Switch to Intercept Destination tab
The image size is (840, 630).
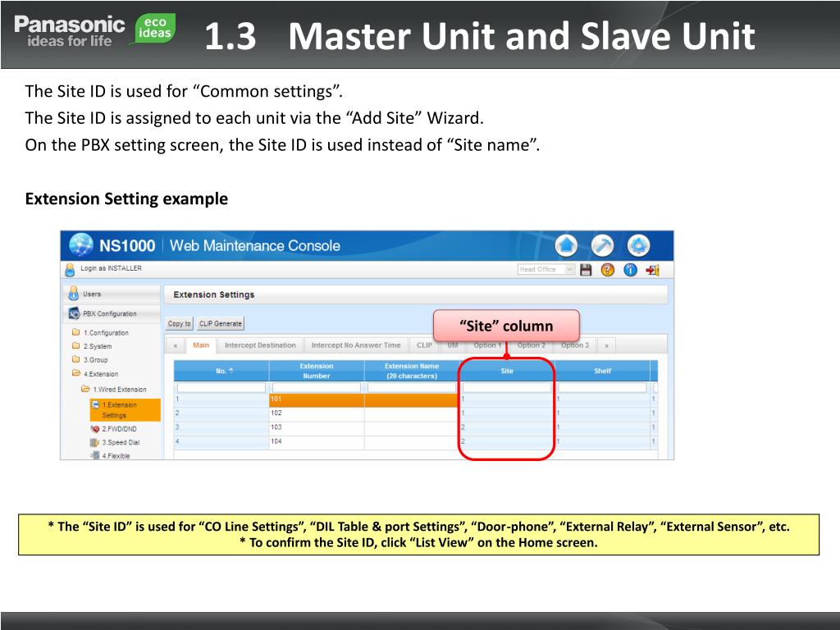pyautogui.click(x=260, y=345)
